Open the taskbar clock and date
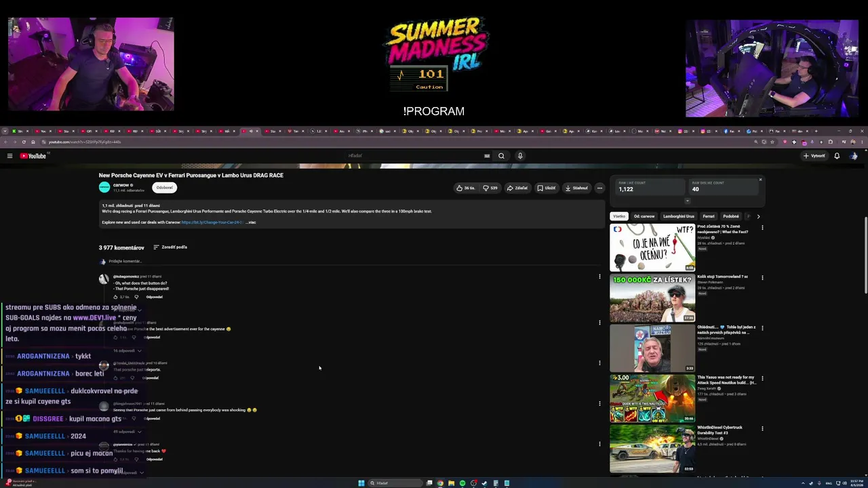Image resolution: width=868 pixels, height=488 pixels. click(x=858, y=483)
